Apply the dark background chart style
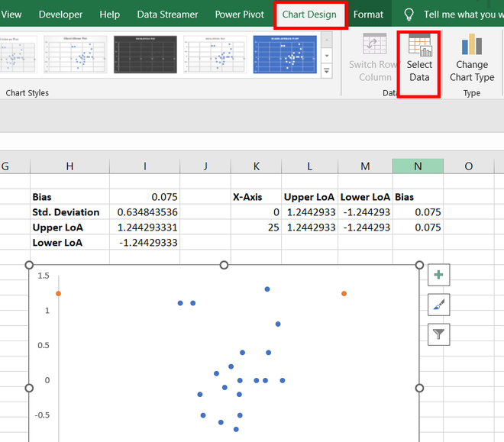This screenshot has height=442, width=504. (x=144, y=56)
